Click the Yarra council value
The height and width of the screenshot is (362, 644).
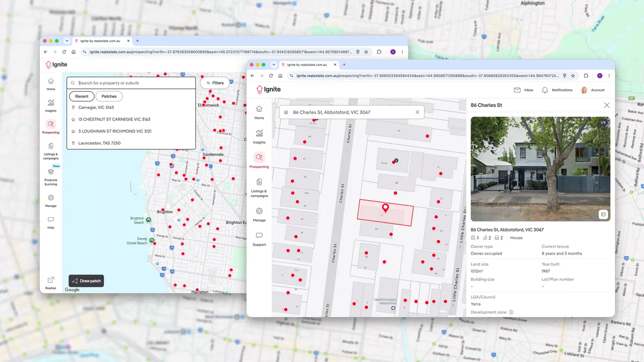point(475,304)
